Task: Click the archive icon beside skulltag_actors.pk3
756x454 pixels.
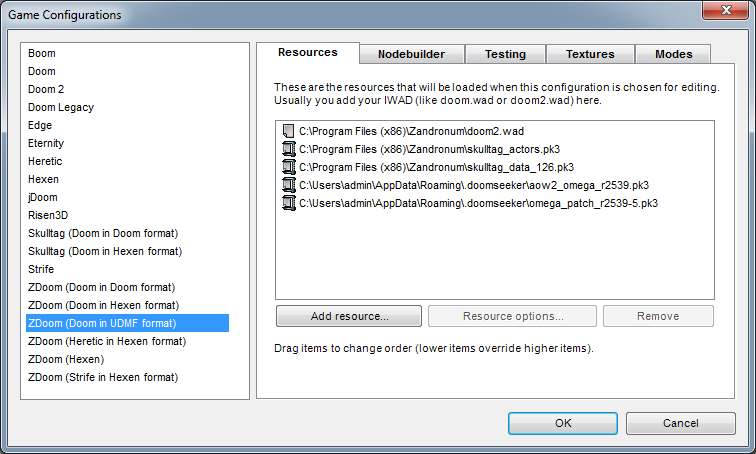Action: pos(288,149)
